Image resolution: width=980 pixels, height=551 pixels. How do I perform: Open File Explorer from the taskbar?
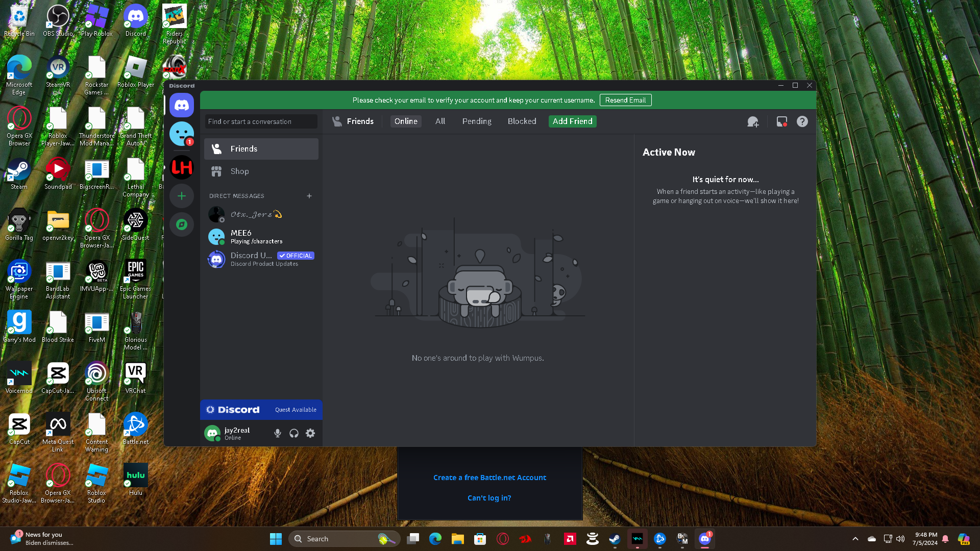coord(457,539)
